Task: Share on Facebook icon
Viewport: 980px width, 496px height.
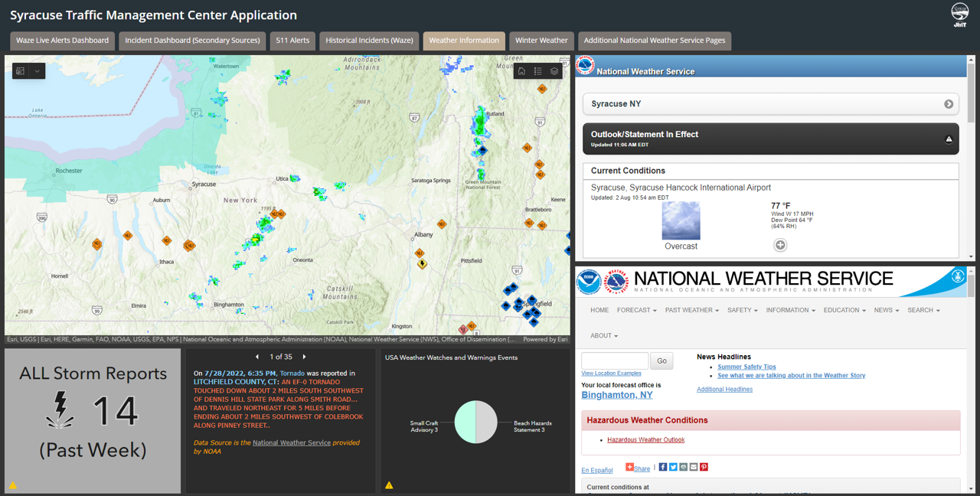Action: 663,467
